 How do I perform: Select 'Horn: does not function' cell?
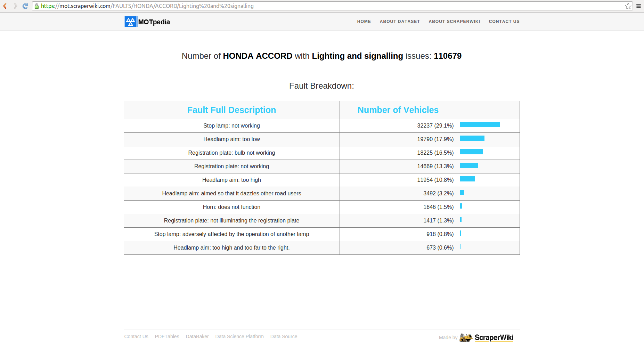(231, 207)
